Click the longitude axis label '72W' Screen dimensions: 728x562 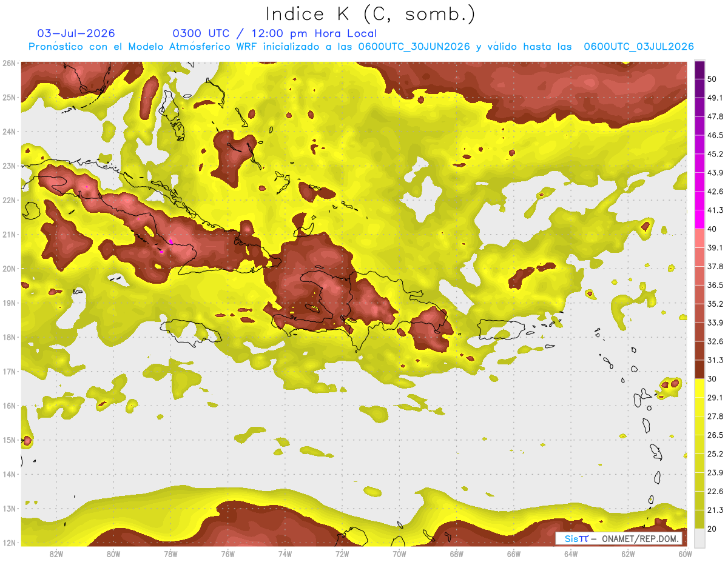(342, 554)
